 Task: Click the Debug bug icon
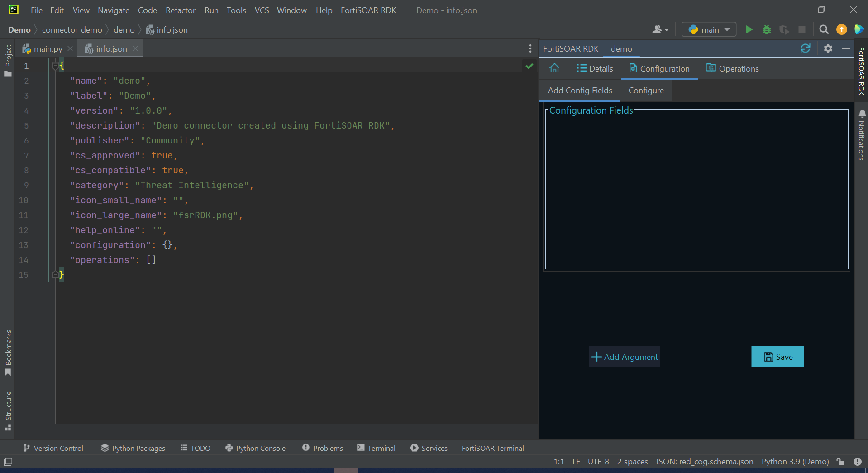[x=767, y=30]
